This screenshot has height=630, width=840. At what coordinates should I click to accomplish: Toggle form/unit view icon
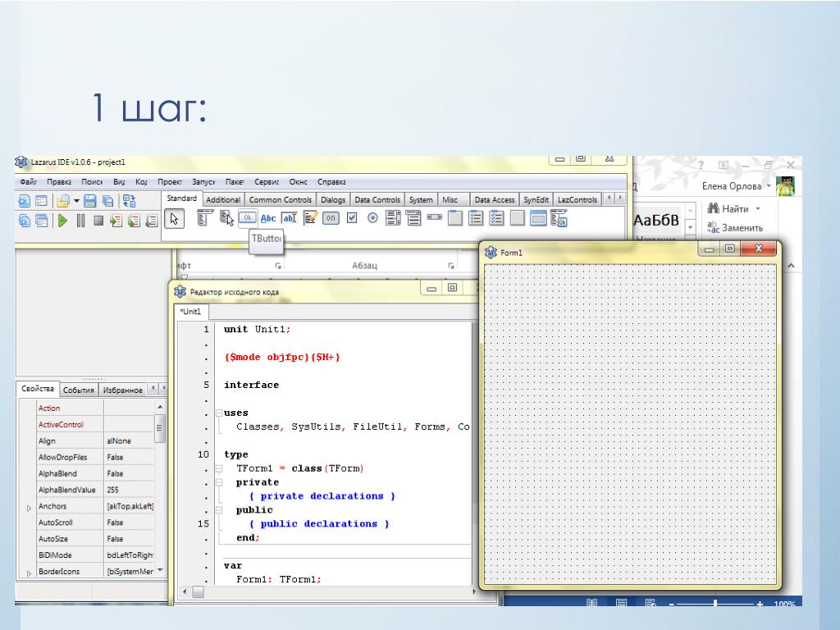click(x=129, y=201)
